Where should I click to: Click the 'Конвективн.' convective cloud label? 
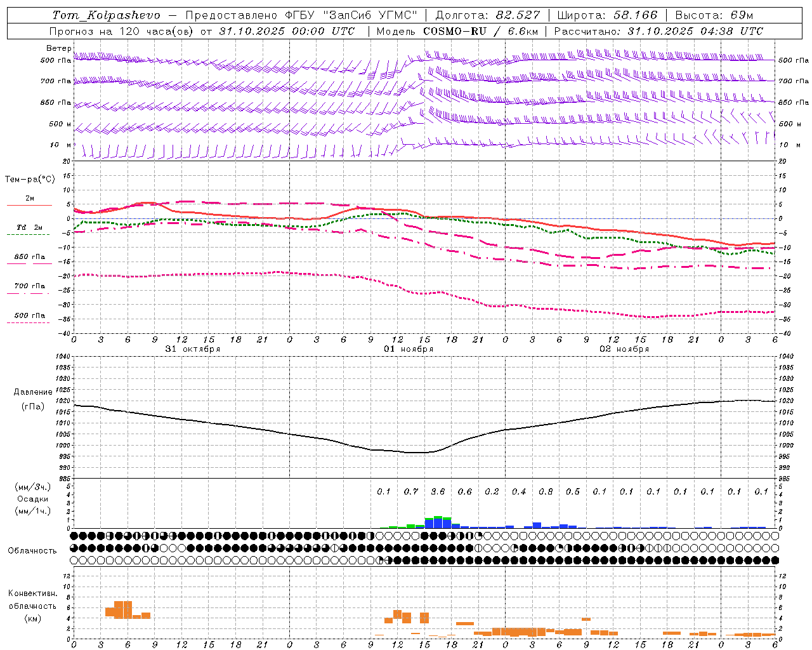coord(33,594)
